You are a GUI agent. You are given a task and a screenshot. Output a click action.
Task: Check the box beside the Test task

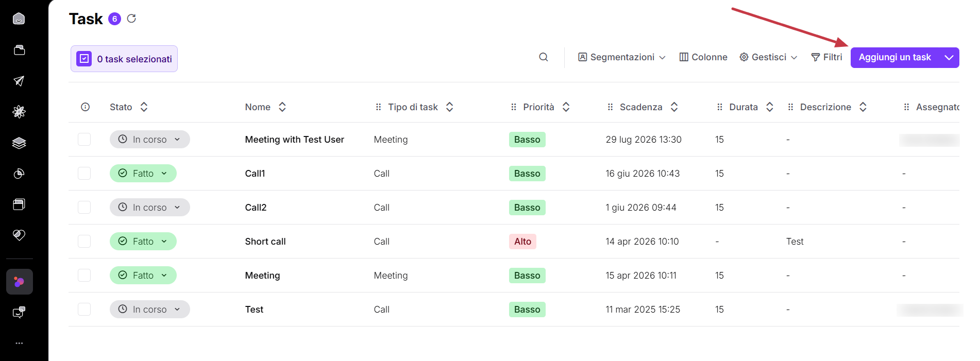[85, 310]
